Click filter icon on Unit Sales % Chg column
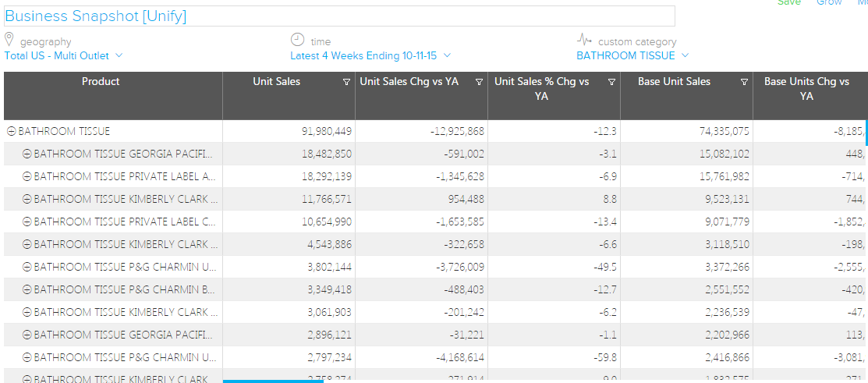The height and width of the screenshot is (383, 868). (611, 82)
